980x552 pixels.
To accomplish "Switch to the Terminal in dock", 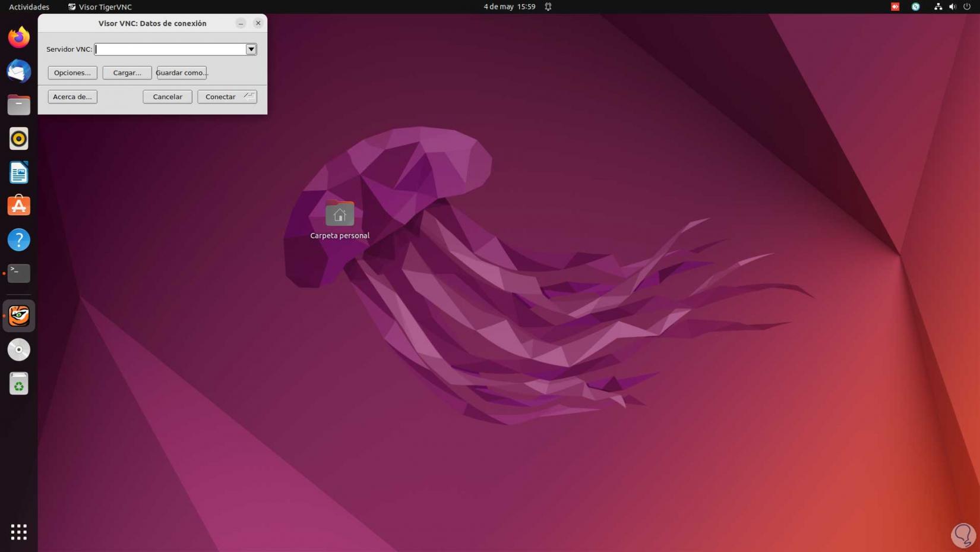I will coord(19,273).
